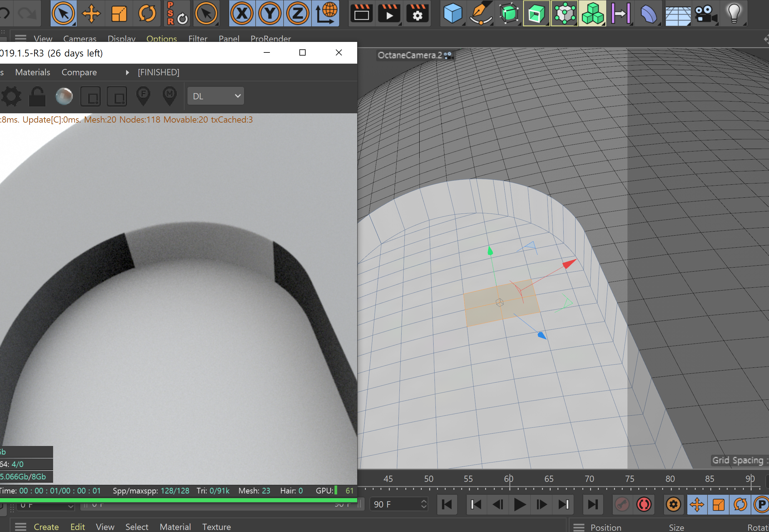This screenshot has height=532, width=769.
Task: Open the Subdivision Surface generator icon
Action: 509,13
